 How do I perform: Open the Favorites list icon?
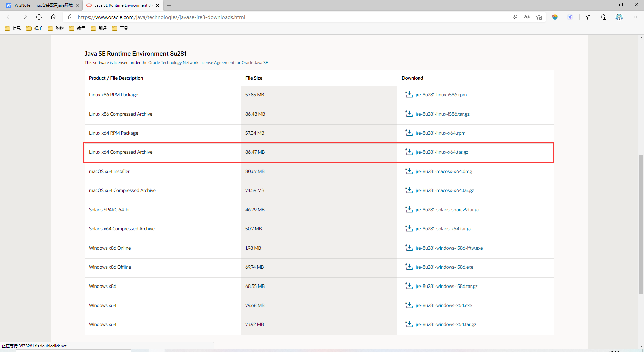589,17
